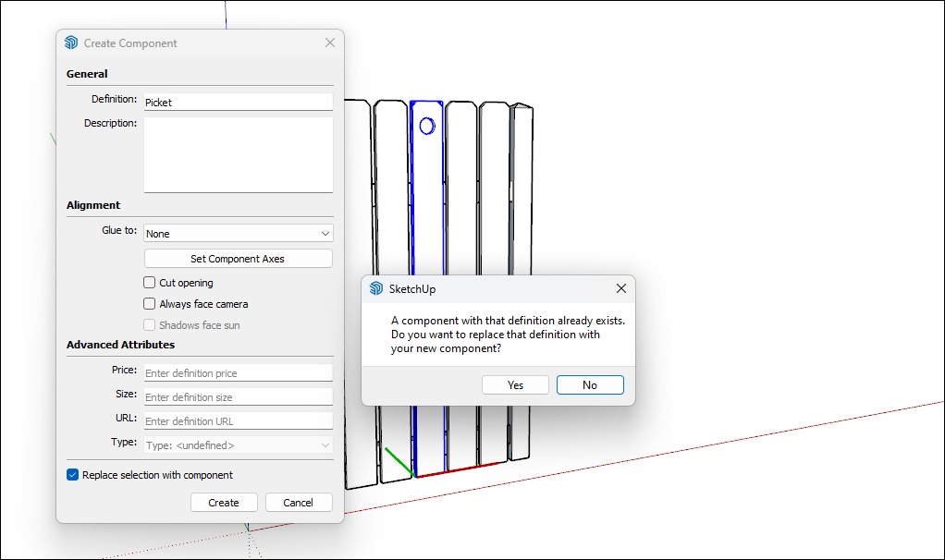Enable the Cut opening checkbox
This screenshot has height=560, width=945.
click(149, 282)
